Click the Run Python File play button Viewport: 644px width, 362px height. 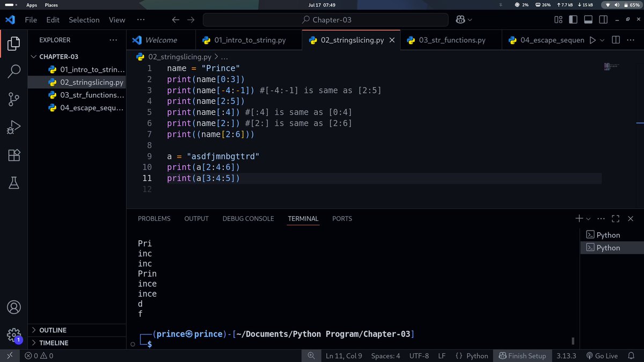pyautogui.click(x=592, y=40)
